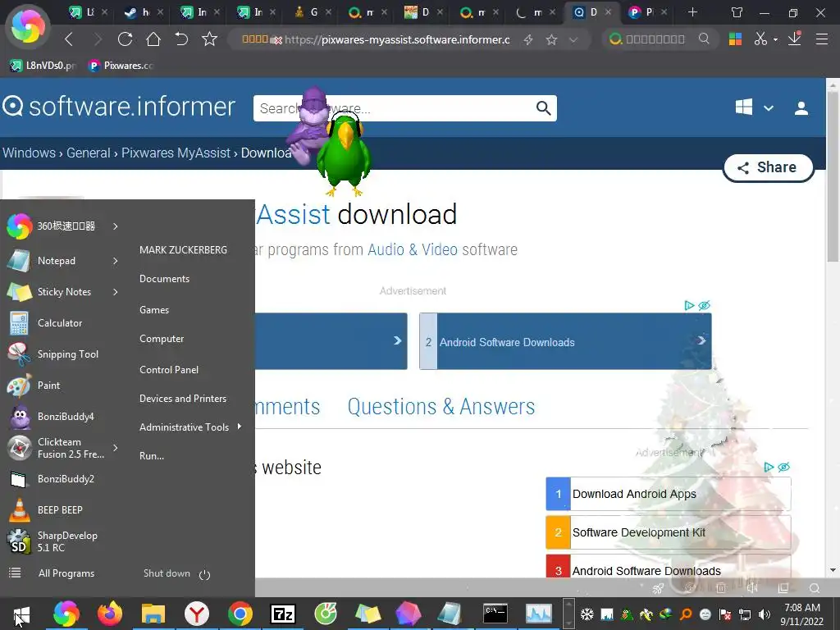Open Command Prompt from the taskbar
The height and width of the screenshot is (630, 840).
point(495,614)
